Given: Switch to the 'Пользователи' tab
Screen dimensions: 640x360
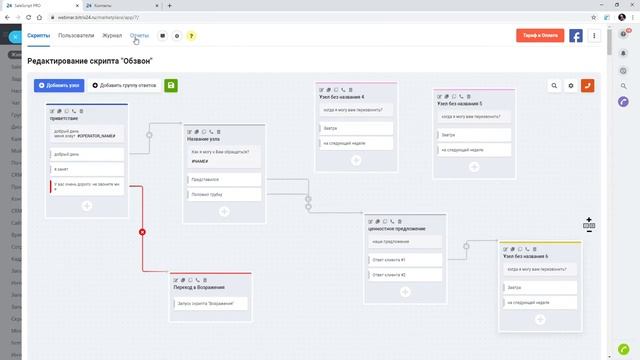Looking at the screenshot, I should click(76, 36).
